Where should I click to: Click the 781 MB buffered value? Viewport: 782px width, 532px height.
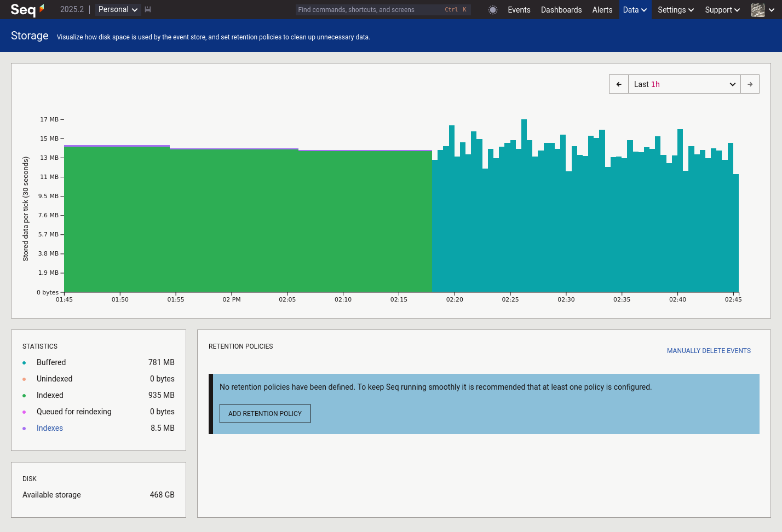[162, 362]
